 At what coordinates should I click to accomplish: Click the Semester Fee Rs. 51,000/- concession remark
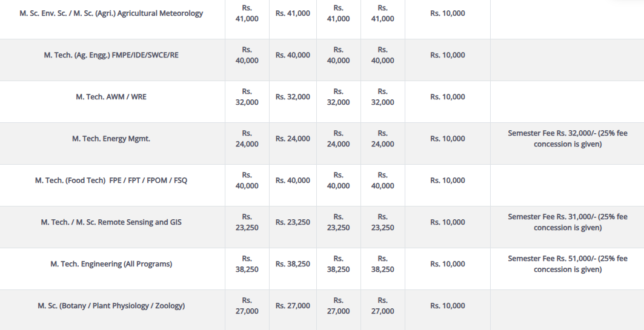(x=568, y=264)
